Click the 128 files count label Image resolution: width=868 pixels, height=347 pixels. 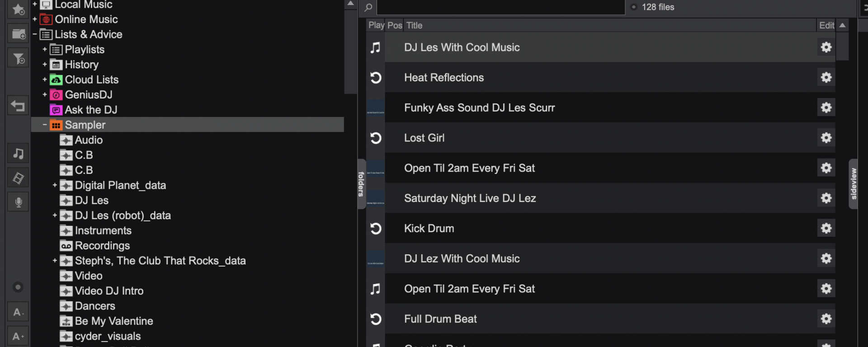coord(658,7)
